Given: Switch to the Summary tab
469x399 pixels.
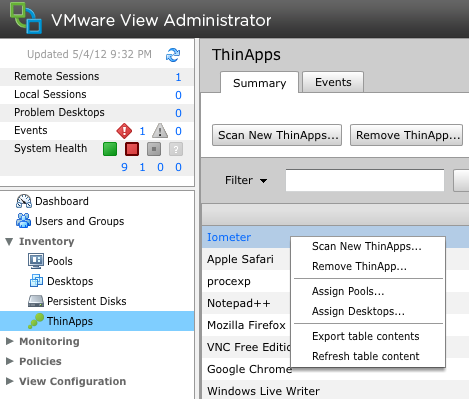Looking at the screenshot, I should [x=259, y=82].
